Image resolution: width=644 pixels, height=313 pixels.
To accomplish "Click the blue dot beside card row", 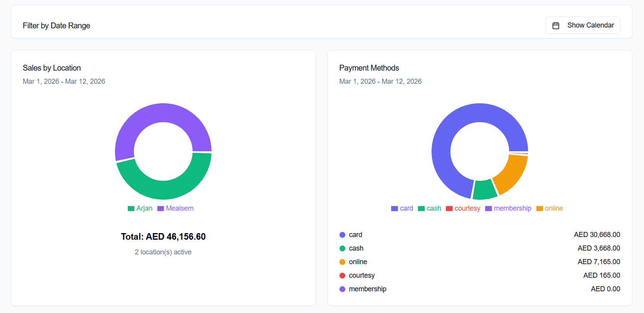I will [x=342, y=235].
